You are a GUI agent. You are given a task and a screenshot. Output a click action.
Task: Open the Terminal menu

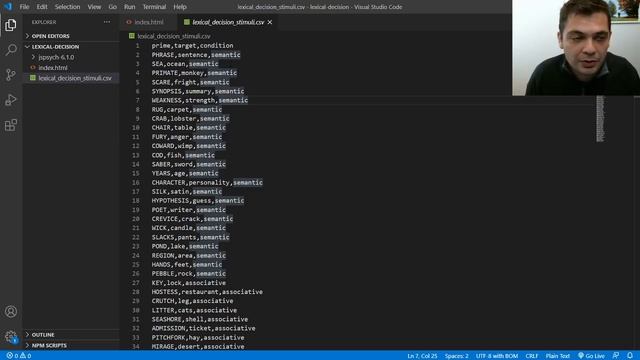point(154,7)
